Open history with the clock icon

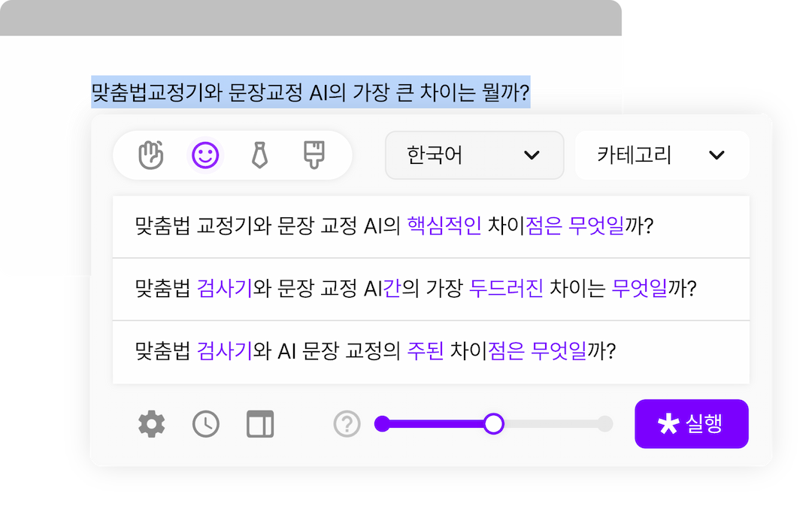[x=206, y=425]
